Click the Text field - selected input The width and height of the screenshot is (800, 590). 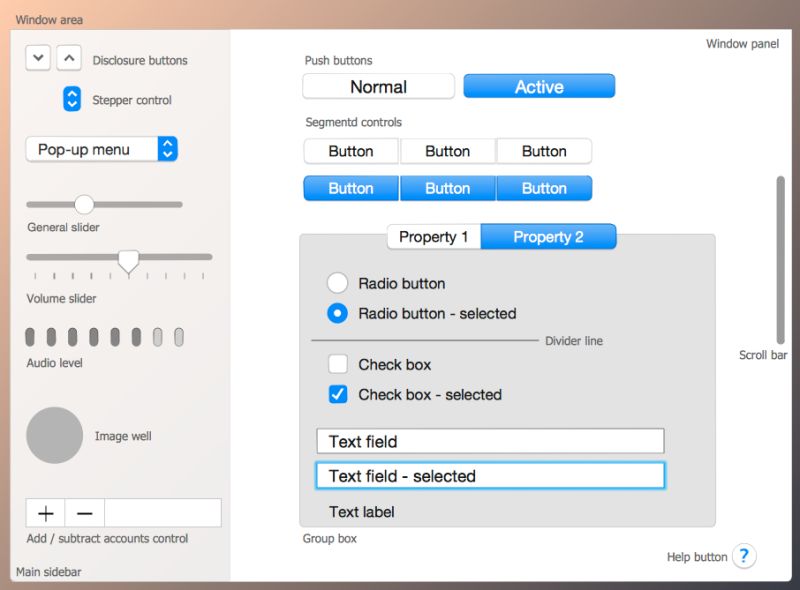pos(490,476)
